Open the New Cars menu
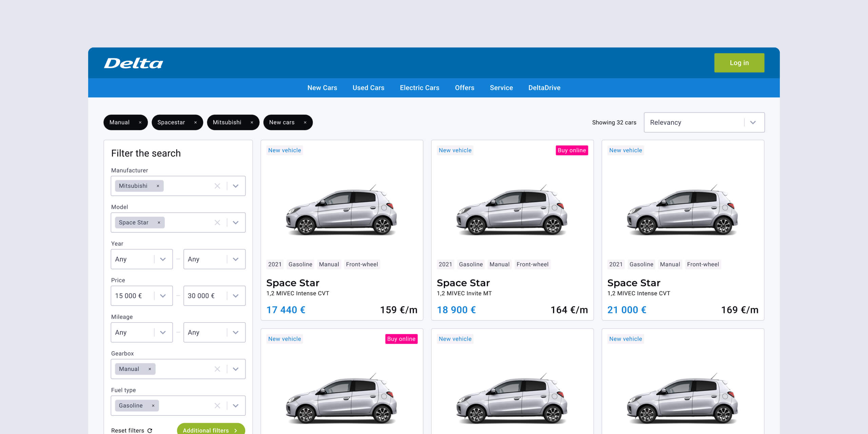 point(322,88)
